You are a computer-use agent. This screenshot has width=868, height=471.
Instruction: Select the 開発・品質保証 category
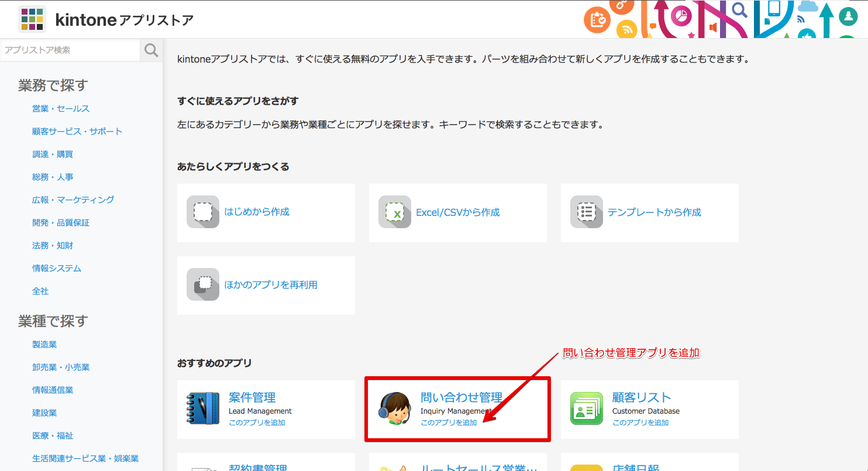coord(61,223)
